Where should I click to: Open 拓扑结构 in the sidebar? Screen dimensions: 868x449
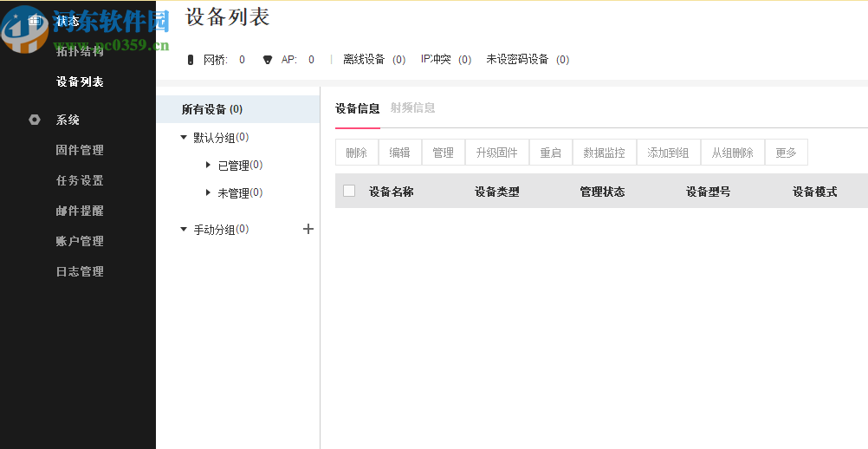[x=80, y=51]
